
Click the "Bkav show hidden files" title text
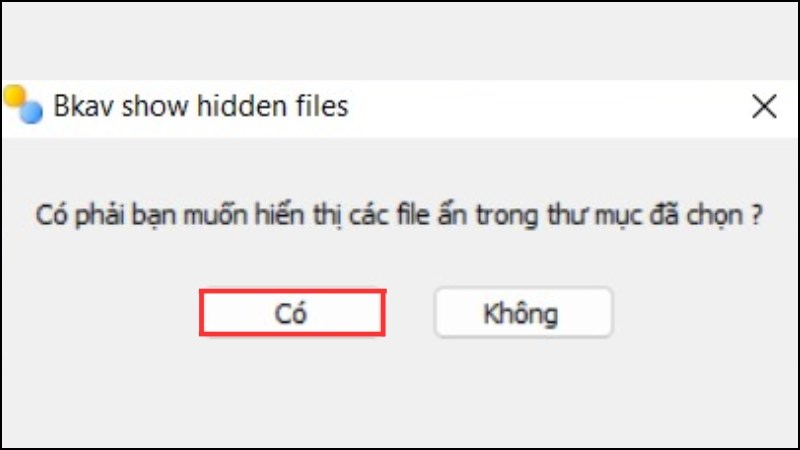coord(201,106)
